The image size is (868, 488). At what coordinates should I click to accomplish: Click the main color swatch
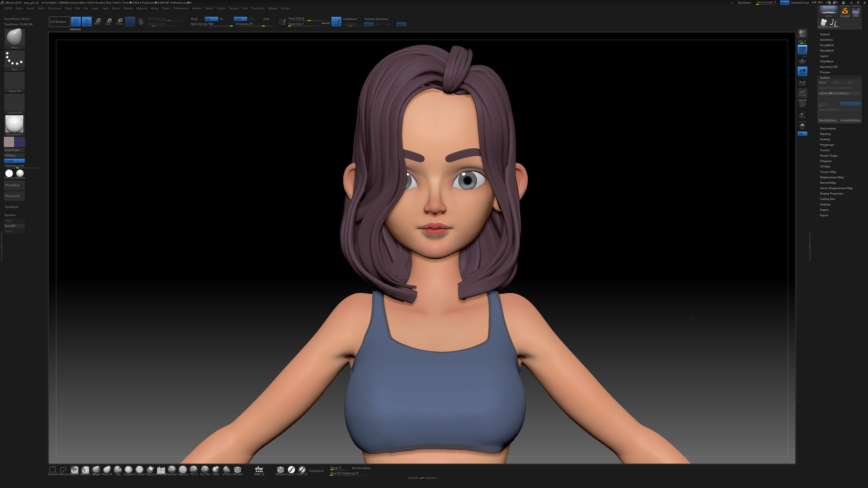[9, 142]
